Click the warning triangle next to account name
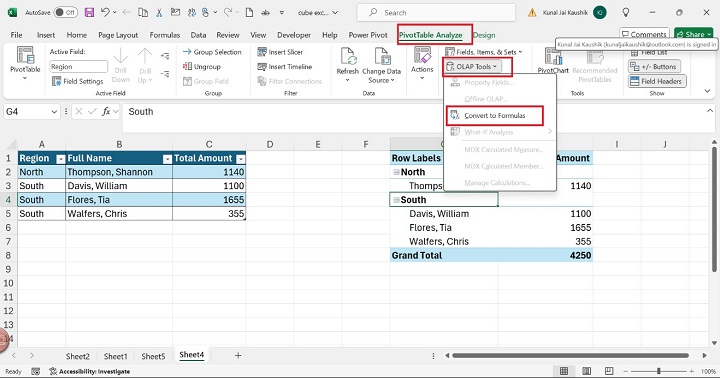Viewport: 720px width, 378px height. 532,13
